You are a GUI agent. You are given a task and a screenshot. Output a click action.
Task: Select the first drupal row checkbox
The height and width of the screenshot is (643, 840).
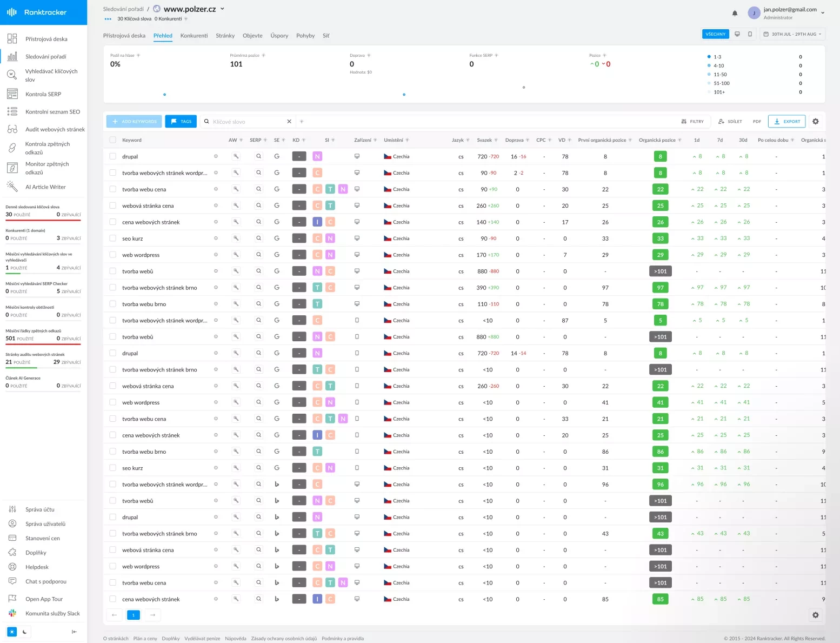coord(112,156)
